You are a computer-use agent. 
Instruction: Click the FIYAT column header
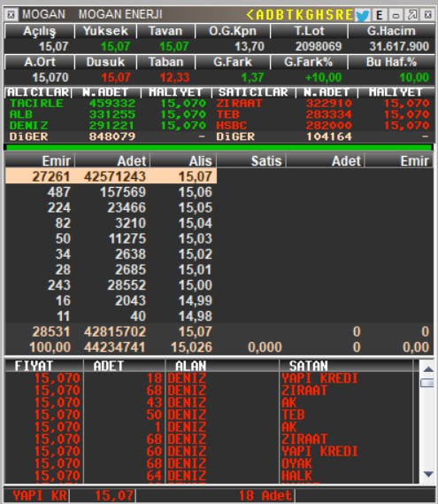click(x=44, y=366)
